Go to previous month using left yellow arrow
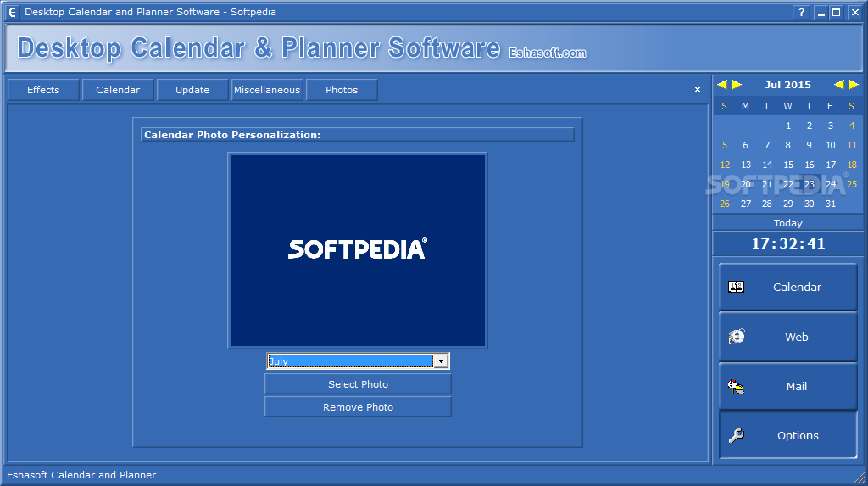Screen dimensions: 868x486 click(722, 85)
